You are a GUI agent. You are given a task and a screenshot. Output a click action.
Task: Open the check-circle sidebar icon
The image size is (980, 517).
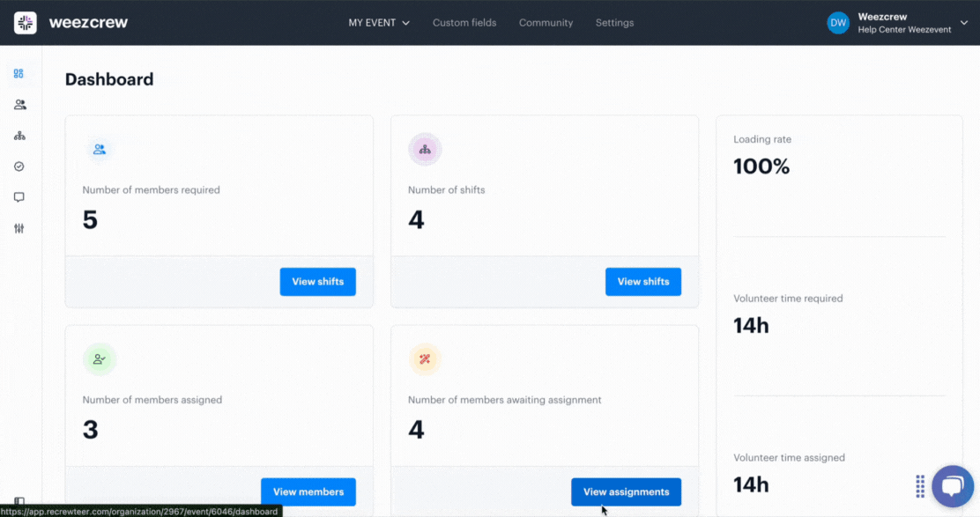point(19,166)
